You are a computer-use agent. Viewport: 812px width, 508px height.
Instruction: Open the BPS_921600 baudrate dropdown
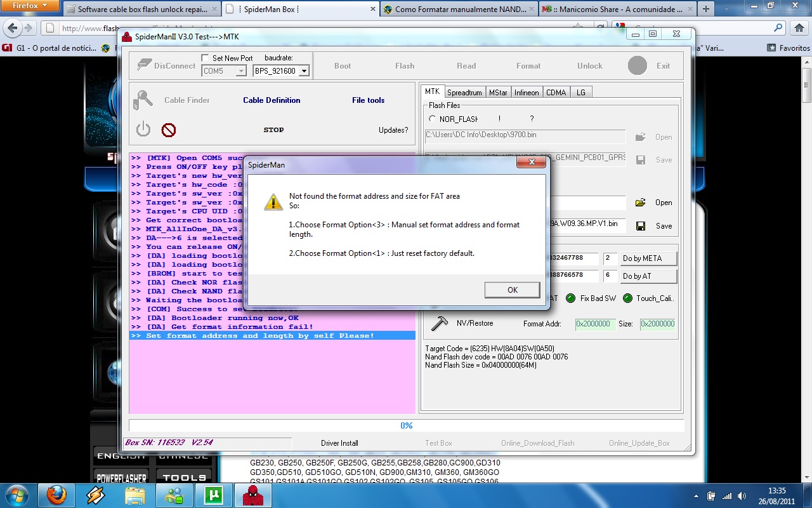click(304, 71)
